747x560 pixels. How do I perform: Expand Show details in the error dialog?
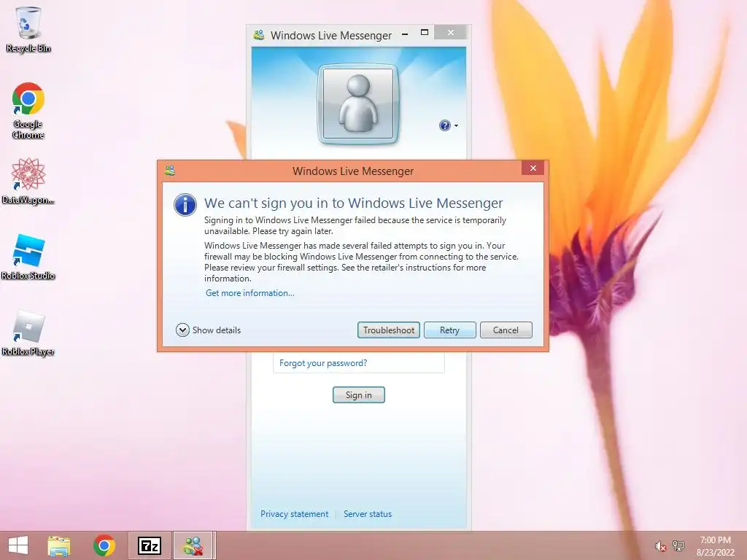(x=208, y=330)
